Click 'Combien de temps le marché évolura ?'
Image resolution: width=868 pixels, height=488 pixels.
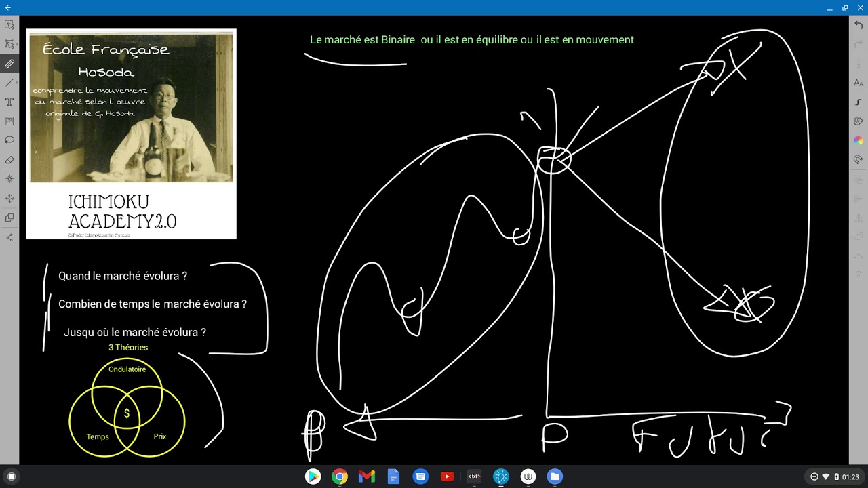click(x=153, y=304)
